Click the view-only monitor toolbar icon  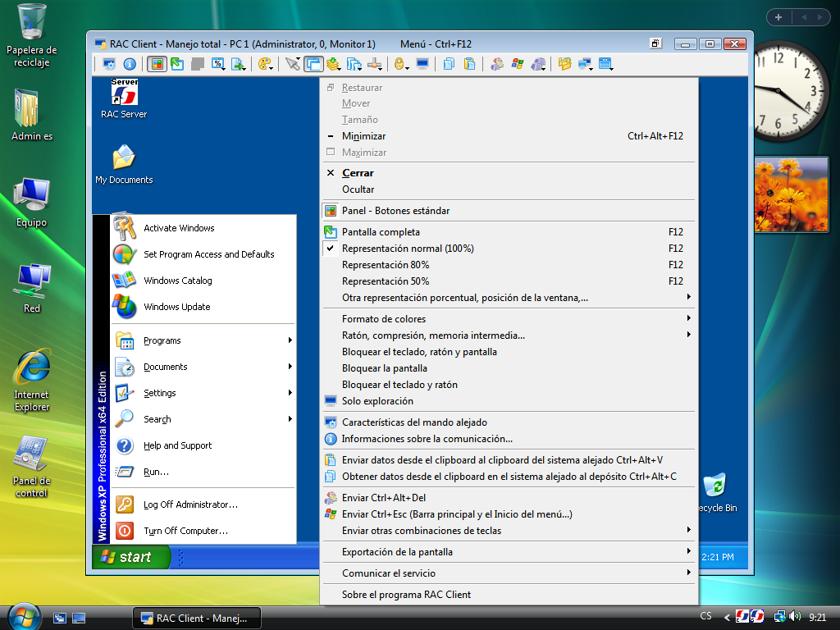tap(422, 64)
